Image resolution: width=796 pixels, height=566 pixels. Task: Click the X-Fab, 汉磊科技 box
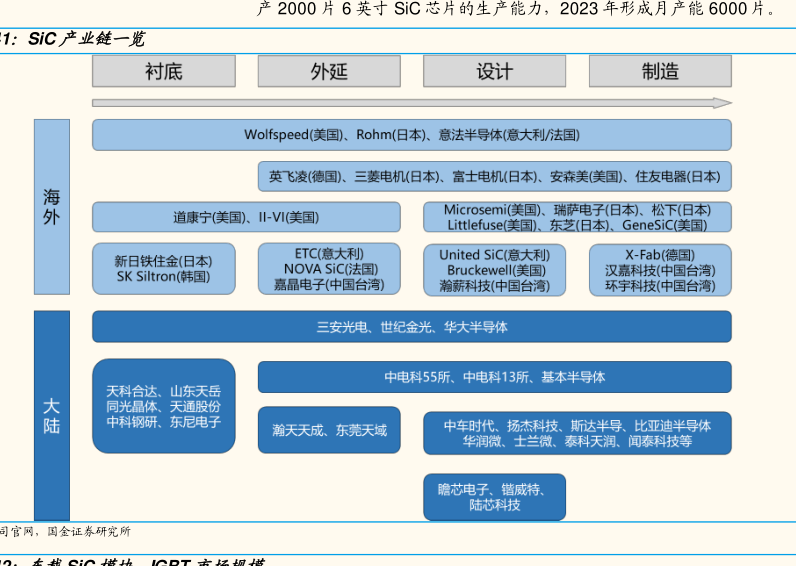(660, 270)
